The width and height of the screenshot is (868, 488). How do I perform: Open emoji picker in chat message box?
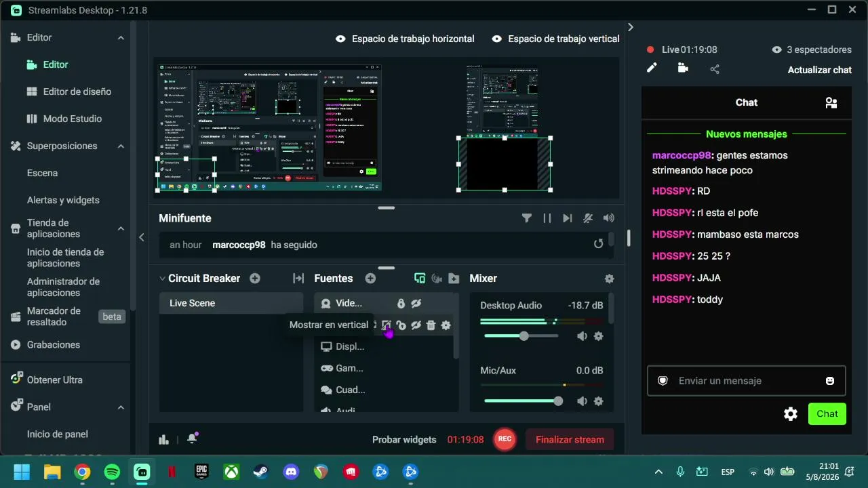(x=830, y=381)
